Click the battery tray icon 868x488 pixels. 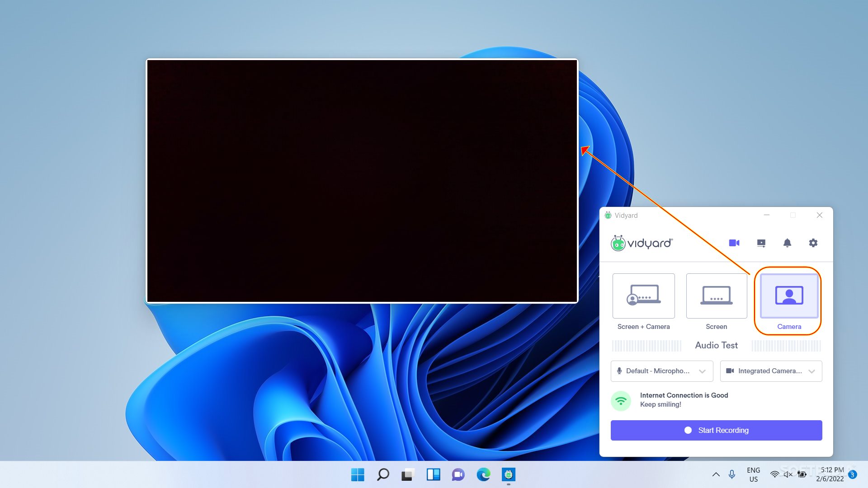coord(802,474)
